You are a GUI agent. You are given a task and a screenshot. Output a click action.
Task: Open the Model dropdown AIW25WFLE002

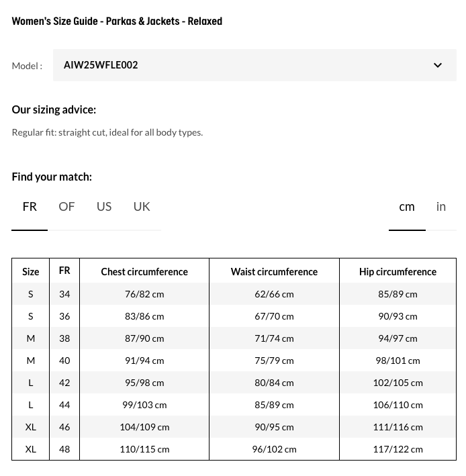point(242,65)
